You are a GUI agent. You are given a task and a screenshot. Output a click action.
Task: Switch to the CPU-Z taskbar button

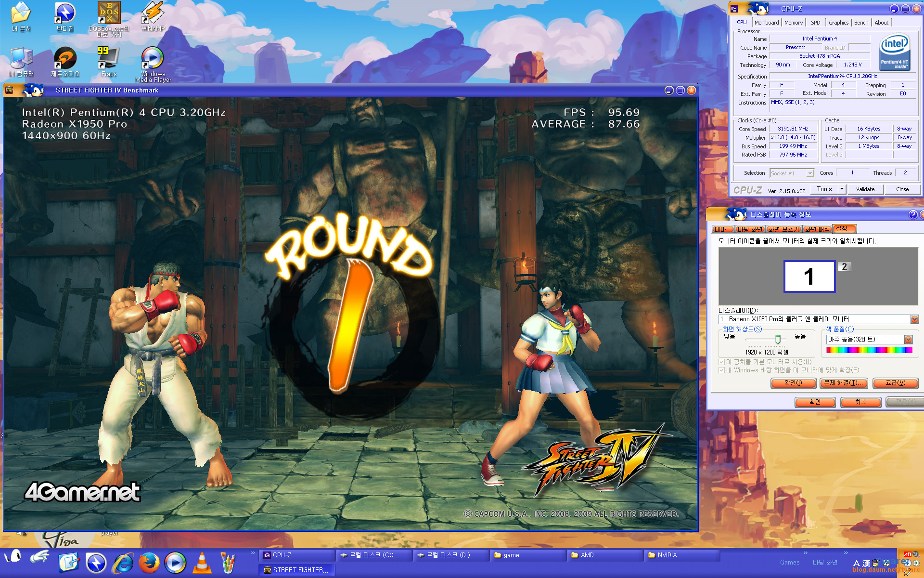click(x=297, y=555)
